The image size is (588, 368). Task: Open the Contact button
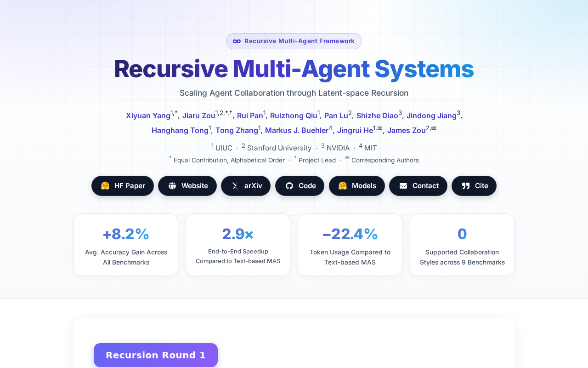[x=418, y=186]
